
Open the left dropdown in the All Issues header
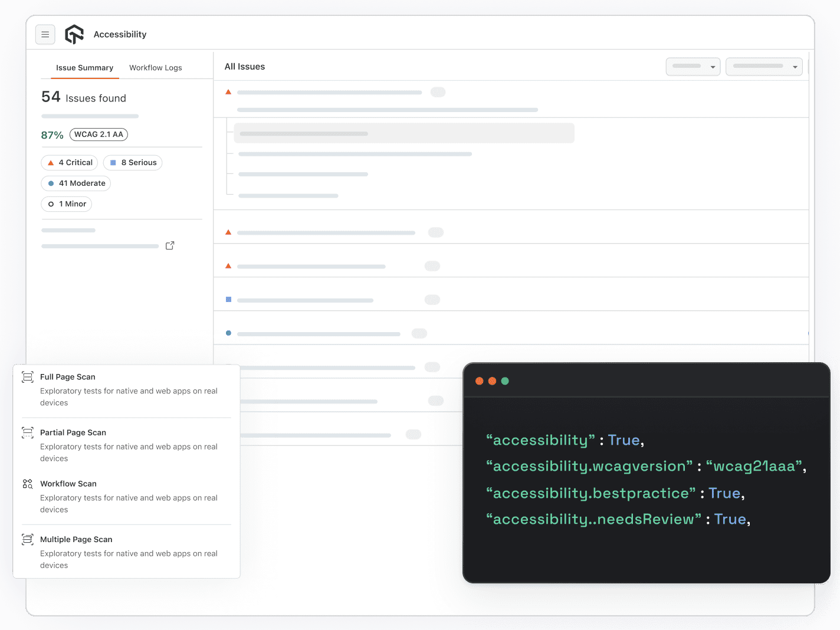[x=693, y=66]
